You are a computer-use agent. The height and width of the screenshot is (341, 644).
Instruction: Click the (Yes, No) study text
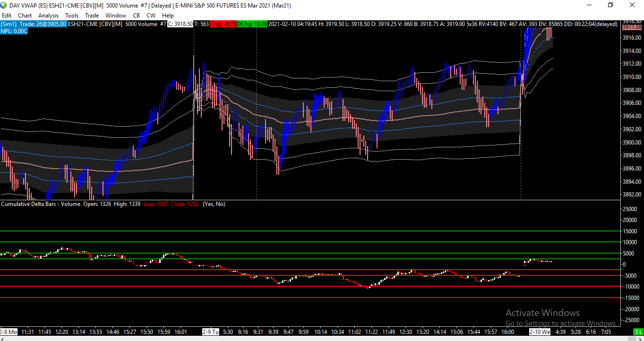(214, 204)
